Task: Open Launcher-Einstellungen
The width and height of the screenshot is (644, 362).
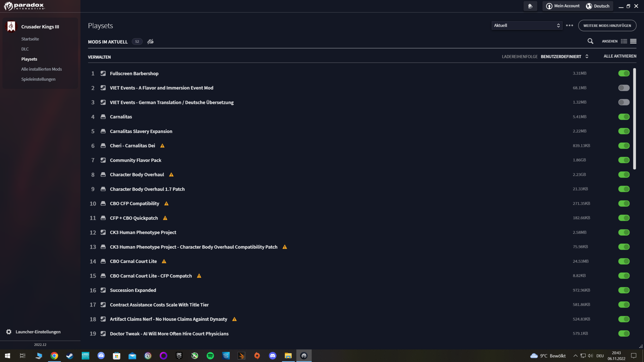Action: tap(38, 332)
